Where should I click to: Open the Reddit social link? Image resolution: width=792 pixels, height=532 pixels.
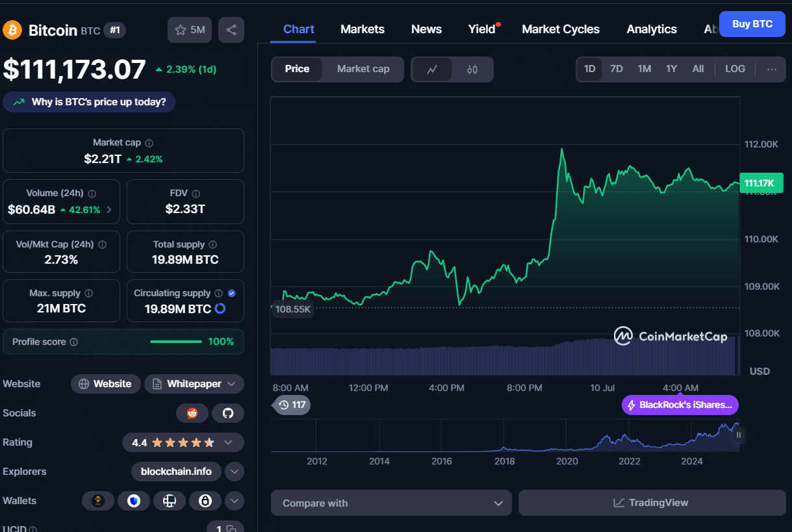point(192,413)
